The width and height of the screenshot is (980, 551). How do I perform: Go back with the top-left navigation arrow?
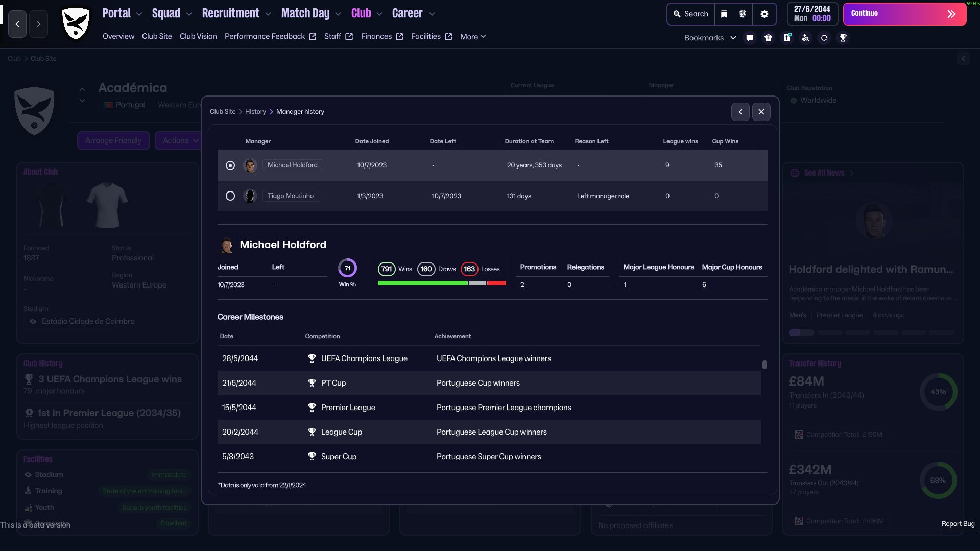pyautogui.click(x=17, y=24)
